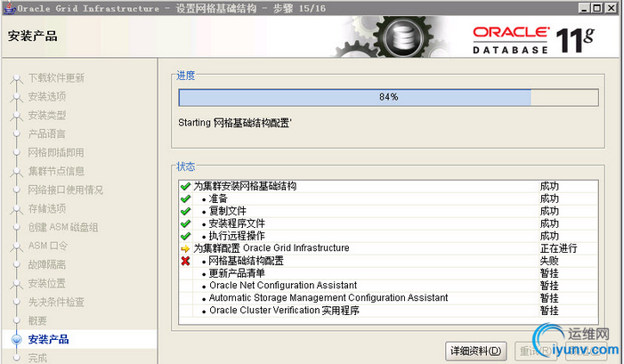Select row 为集群配置 Oracle Grid Infrastructure
The image size is (624, 364).
388,248
